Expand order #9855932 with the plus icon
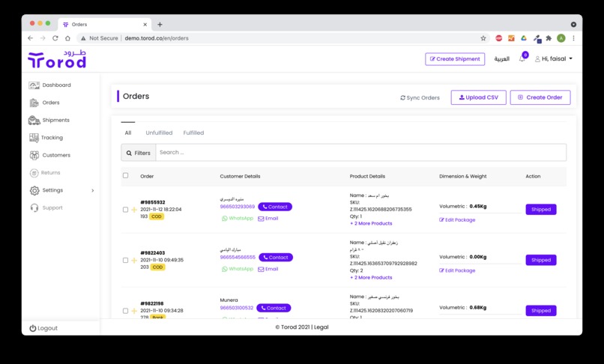The image size is (604, 364). pos(134,210)
